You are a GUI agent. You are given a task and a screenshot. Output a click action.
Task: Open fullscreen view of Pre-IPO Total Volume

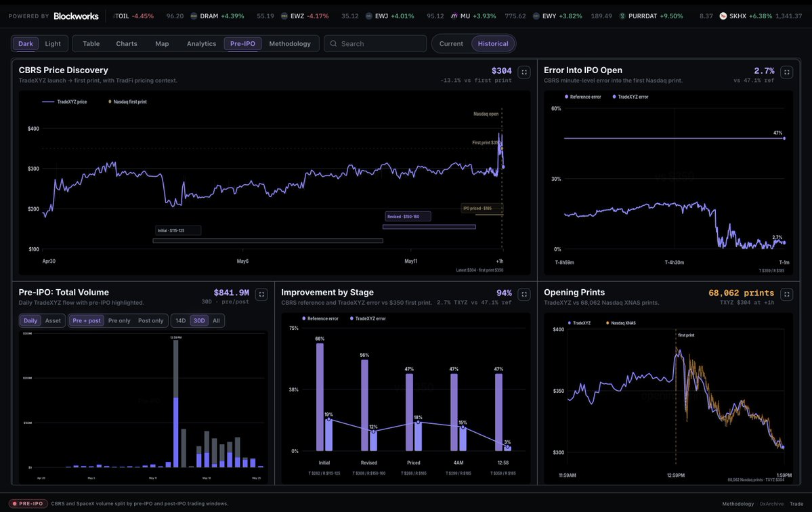[x=261, y=294]
